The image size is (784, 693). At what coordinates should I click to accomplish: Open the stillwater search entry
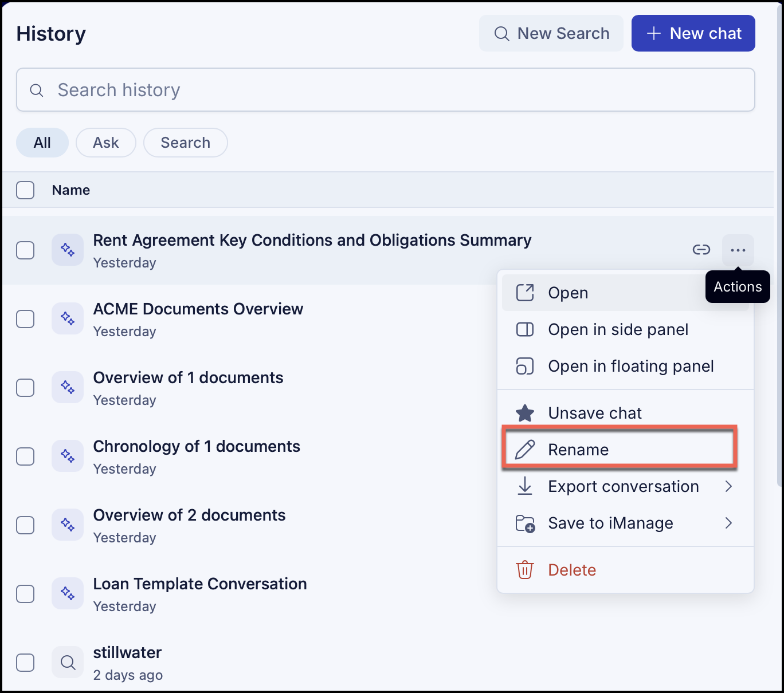click(x=127, y=652)
